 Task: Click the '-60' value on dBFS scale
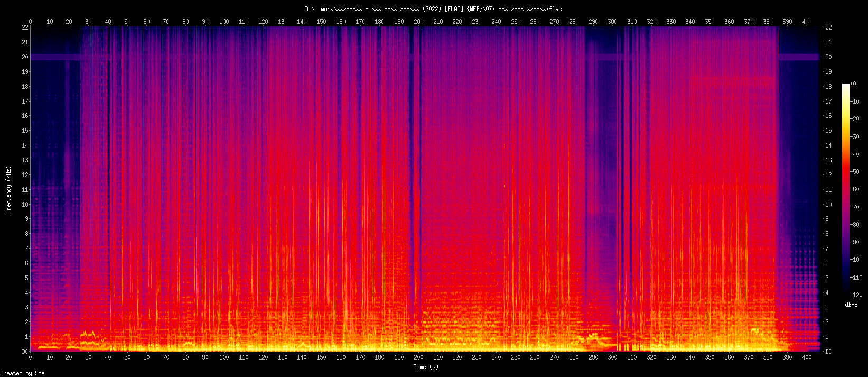(x=855, y=189)
